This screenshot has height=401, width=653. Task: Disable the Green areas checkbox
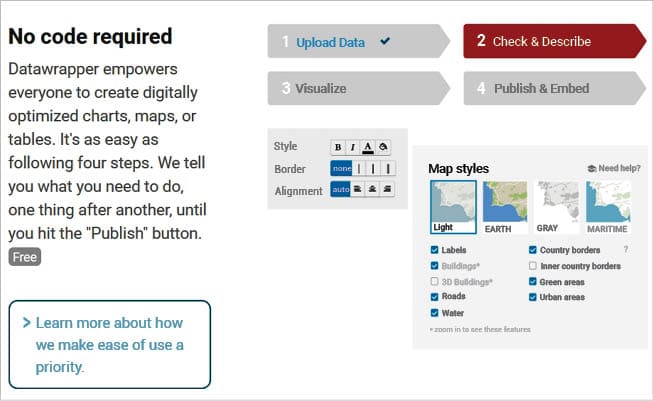click(x=532, y=282)
